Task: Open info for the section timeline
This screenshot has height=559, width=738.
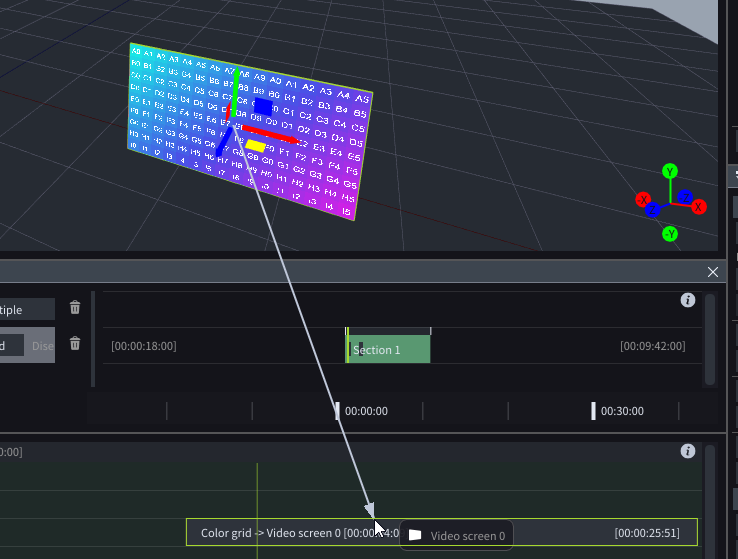Action: click(687, 300)
